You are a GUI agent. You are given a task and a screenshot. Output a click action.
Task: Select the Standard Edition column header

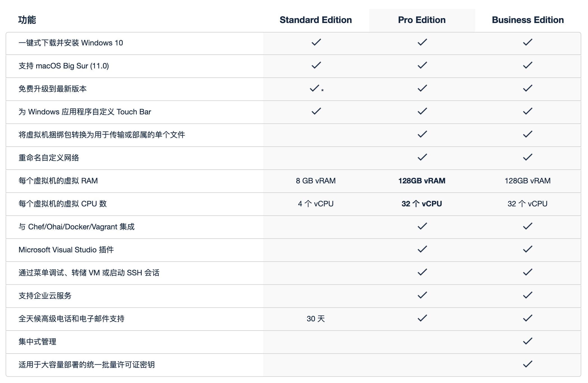[x=316, y=20]
